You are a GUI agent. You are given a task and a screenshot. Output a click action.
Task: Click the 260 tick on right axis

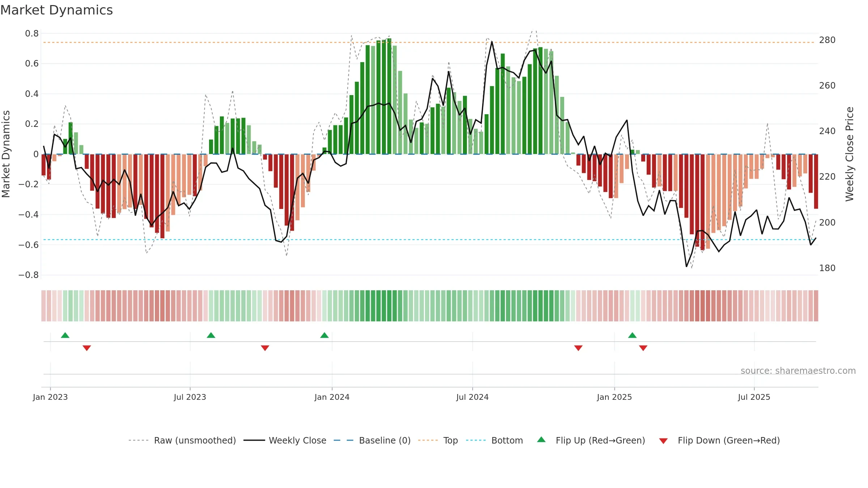[827, 85]
